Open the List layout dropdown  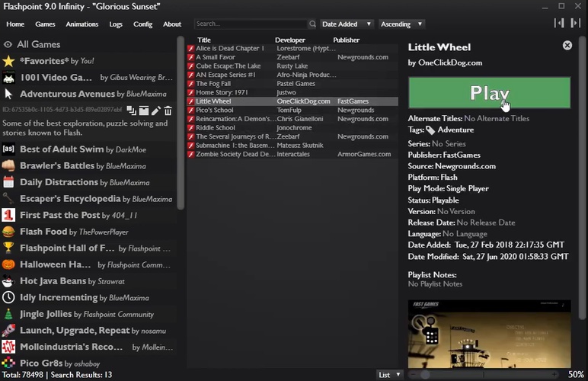pos(389,375)
